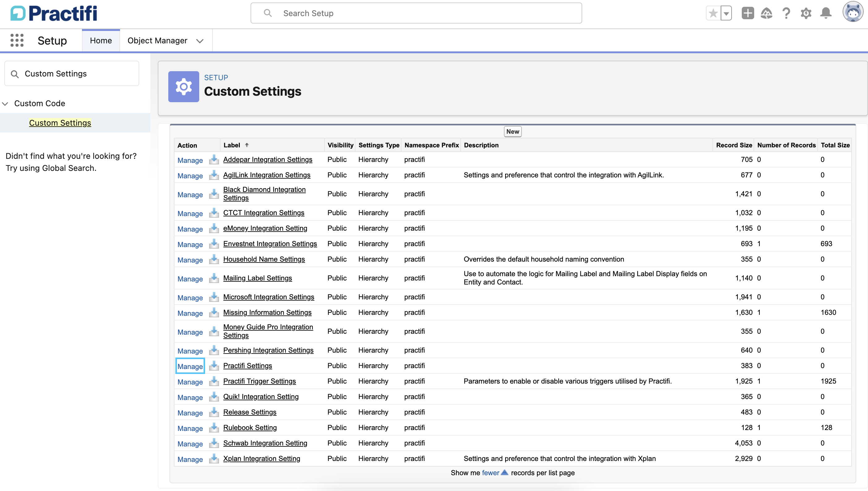Click the download icon for Mailing Label Settings
Image resolution: width=868 pixels, height=491 pixels.
point(214,278)
